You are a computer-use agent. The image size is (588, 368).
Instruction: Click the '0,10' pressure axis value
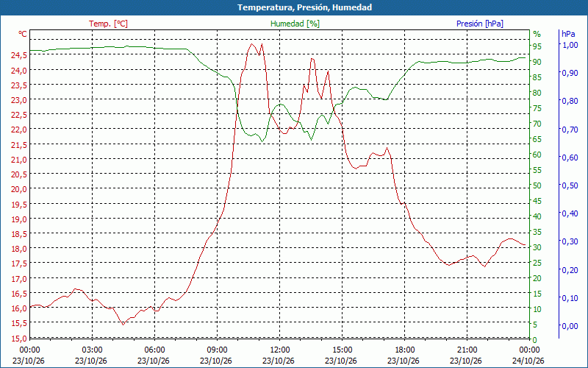pos(570,298)
